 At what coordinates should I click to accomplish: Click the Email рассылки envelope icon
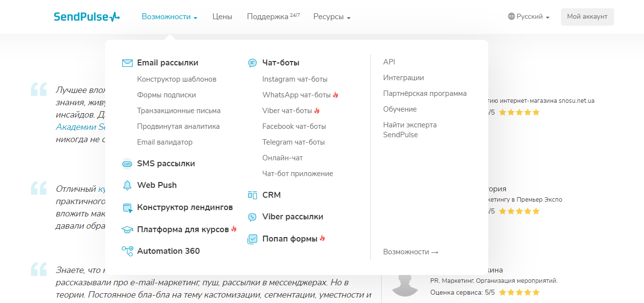point(127,63)
